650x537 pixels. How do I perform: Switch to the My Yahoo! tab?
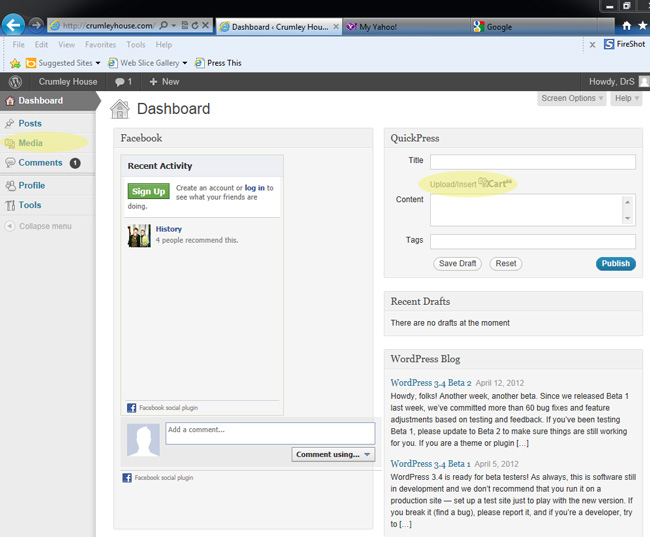(406, 27)
